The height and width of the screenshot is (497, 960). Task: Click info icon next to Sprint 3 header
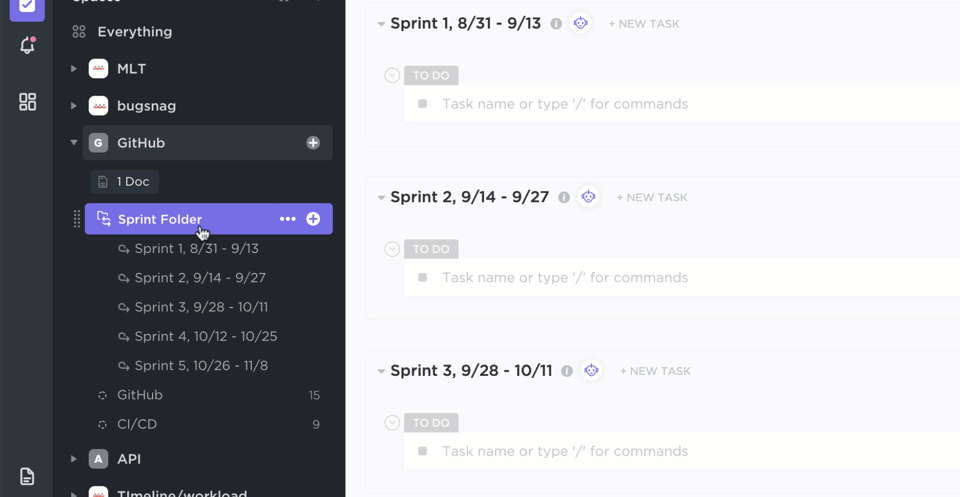click(x=567, y=371)
